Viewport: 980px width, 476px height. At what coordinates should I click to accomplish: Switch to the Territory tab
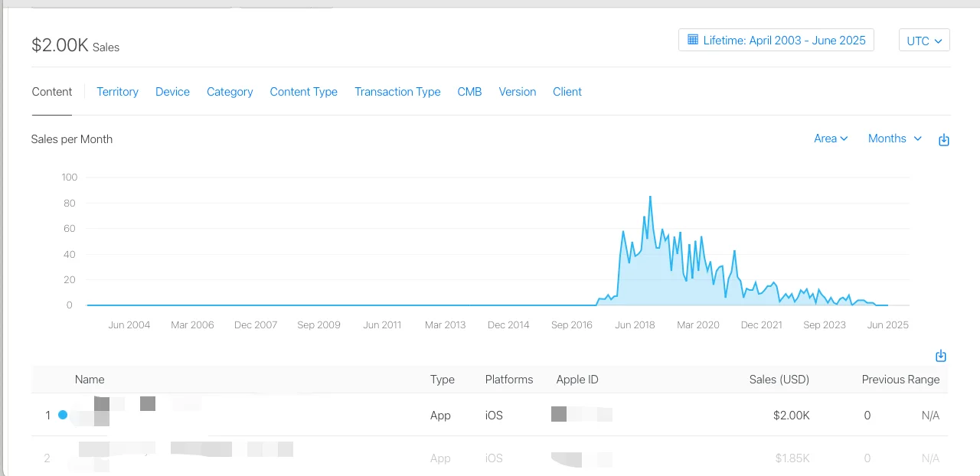117,92
